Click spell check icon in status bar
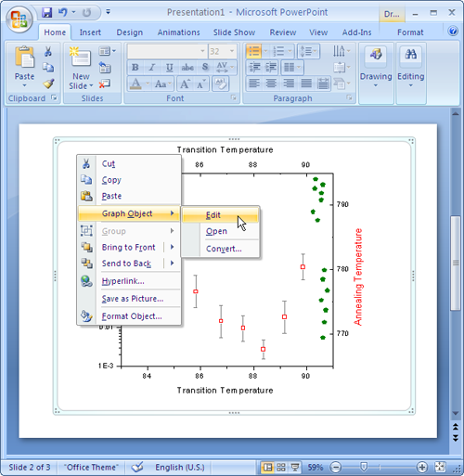464x476 pixels. [137, 467]
